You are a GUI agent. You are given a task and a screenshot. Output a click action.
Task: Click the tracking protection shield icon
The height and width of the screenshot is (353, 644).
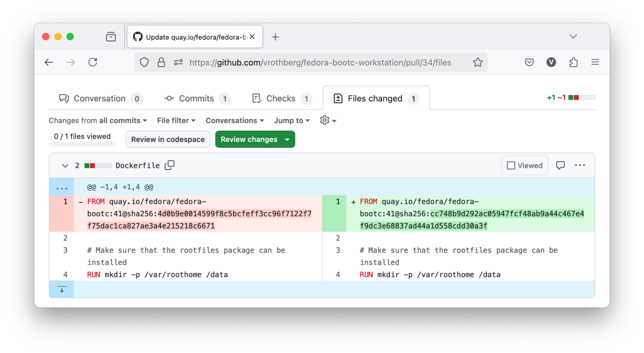tap(144, 62)
